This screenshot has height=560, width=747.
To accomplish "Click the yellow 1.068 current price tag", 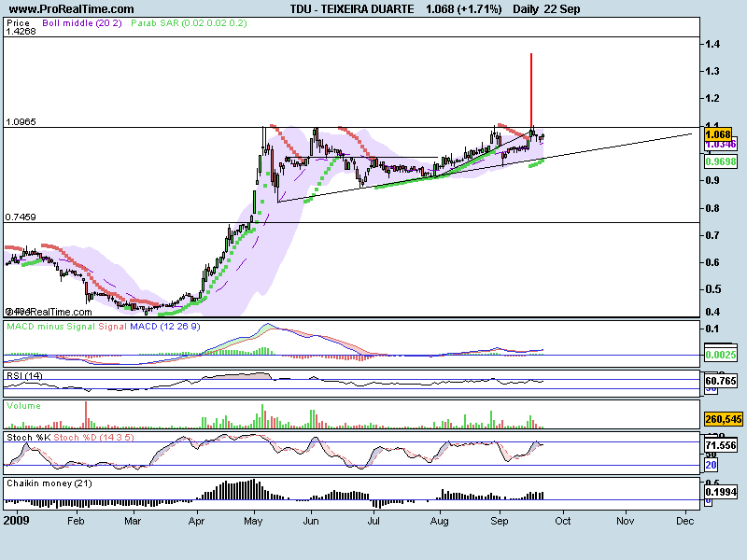I will [x=718, y=134].
